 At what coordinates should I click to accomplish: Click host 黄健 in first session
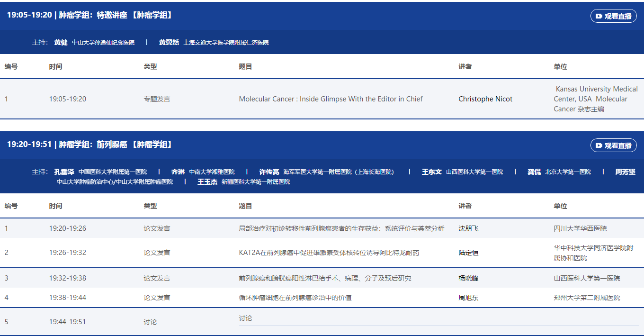(x=61, y=42)
